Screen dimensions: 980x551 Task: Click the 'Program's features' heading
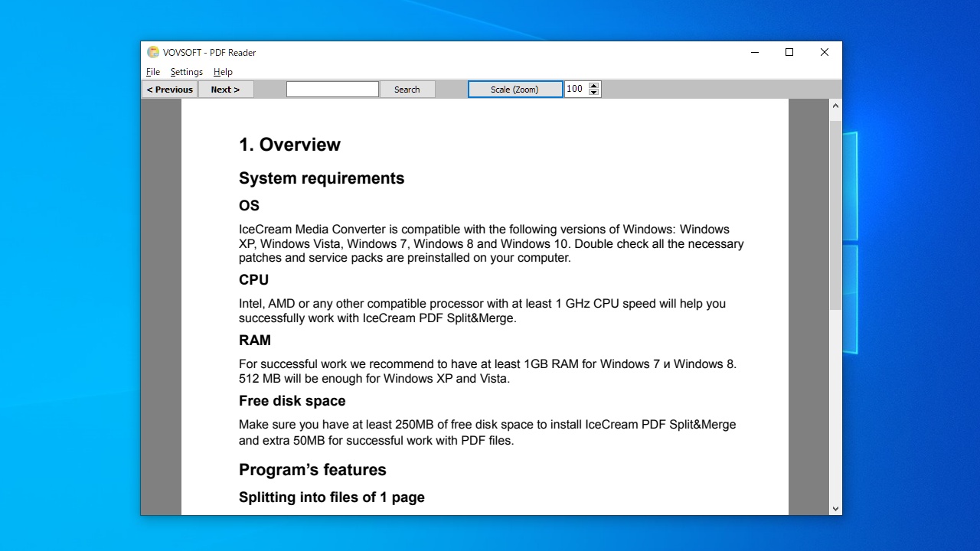click(312, 470)
